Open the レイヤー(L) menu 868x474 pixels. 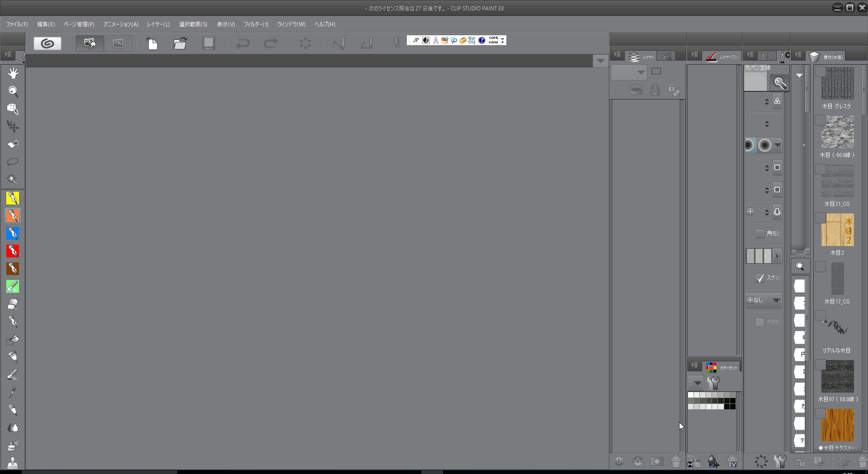158,24
